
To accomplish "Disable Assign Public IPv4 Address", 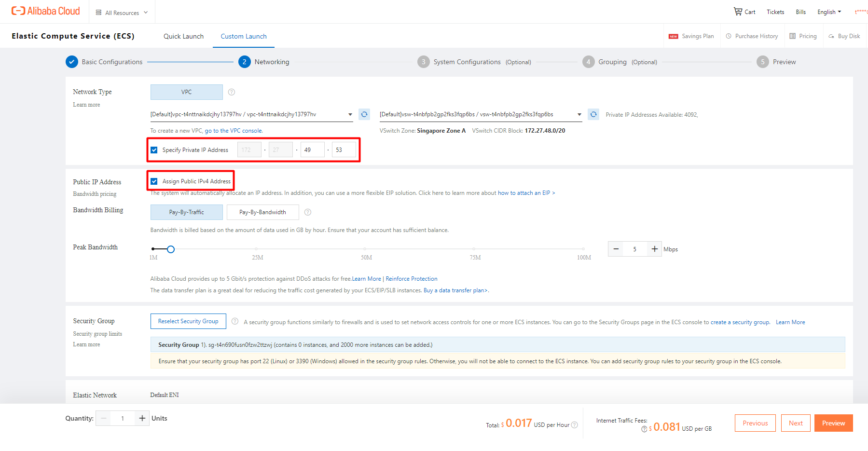I will (154, 181).
